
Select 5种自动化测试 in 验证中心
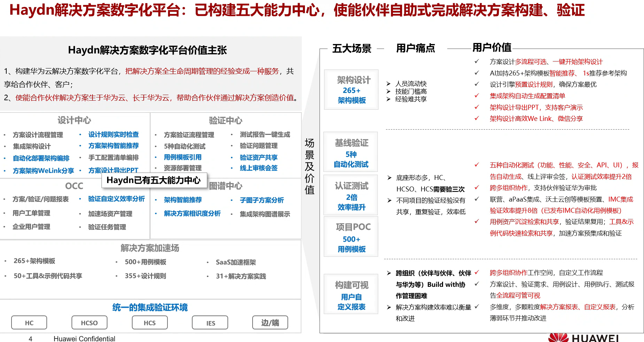tap(185, 146)
